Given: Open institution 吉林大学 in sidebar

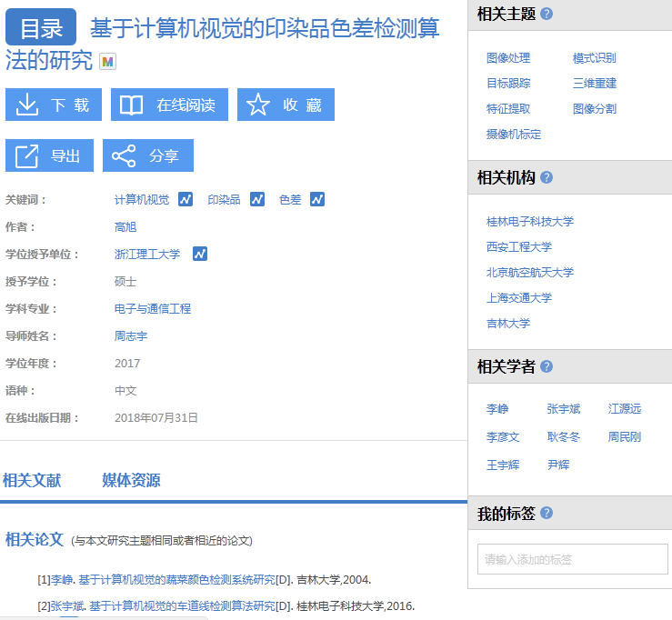Looking at the screenshot, I should point(508,324).
